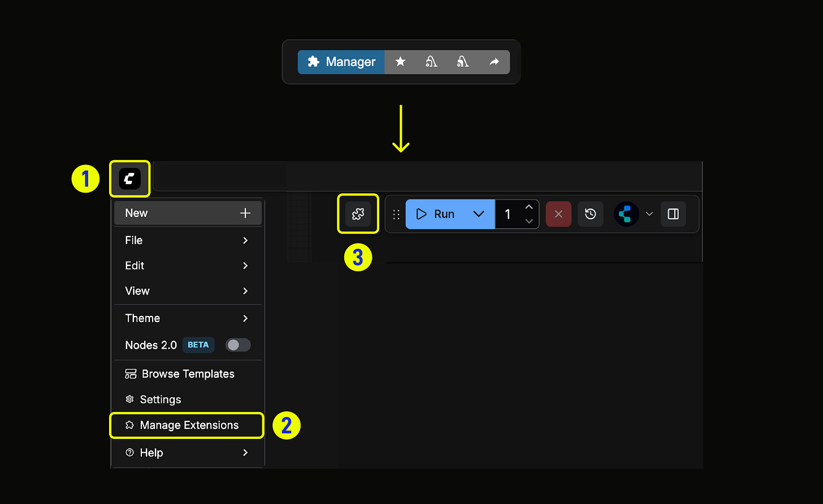Click the blue Manager button
The width and height of the screenshot is (823, 504).
(x=341, y=62)
